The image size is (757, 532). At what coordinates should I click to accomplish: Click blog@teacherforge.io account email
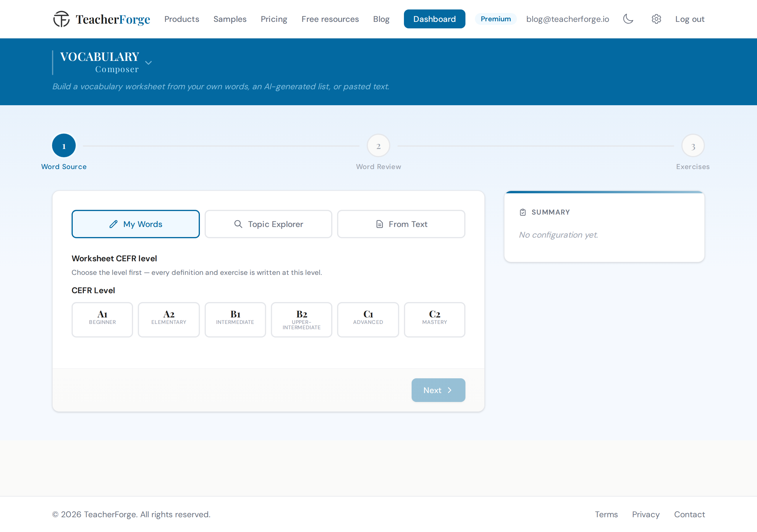point(567,19)
